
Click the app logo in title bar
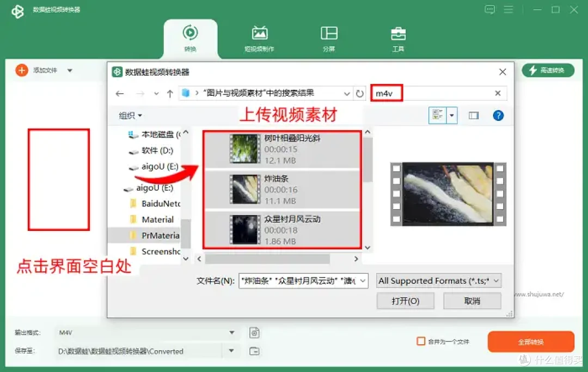click(17, 11)
